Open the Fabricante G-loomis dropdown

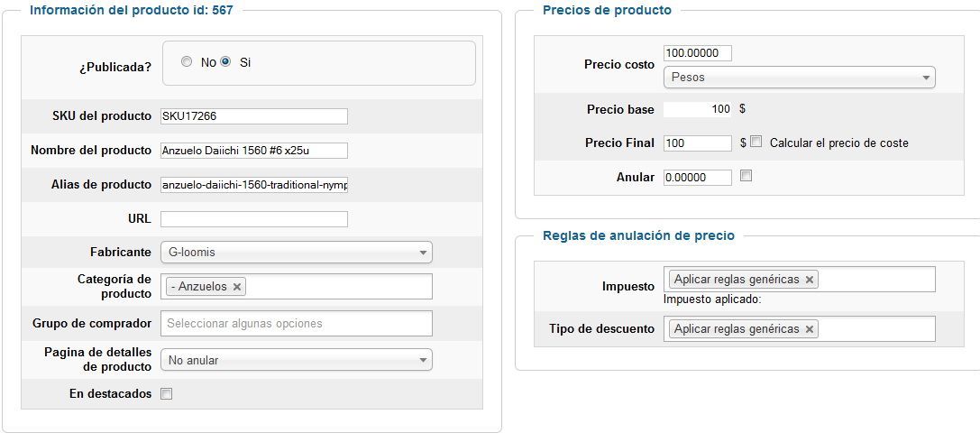(297, 253)
